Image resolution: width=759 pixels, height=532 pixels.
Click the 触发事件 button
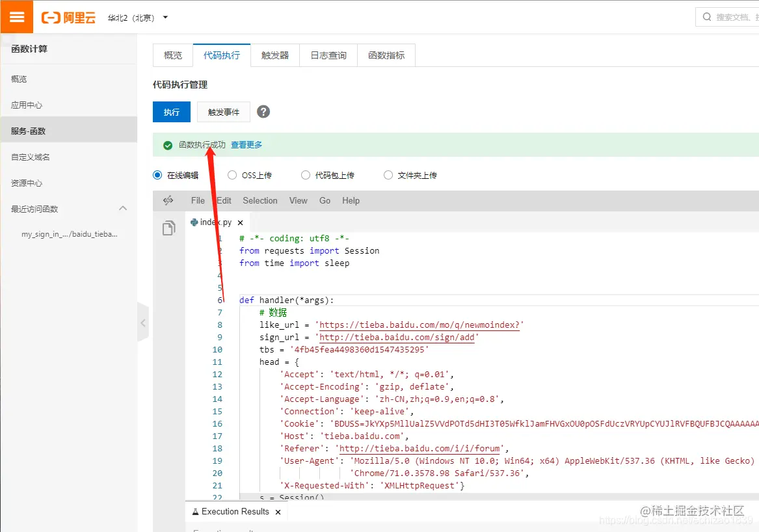pos(224,113)
